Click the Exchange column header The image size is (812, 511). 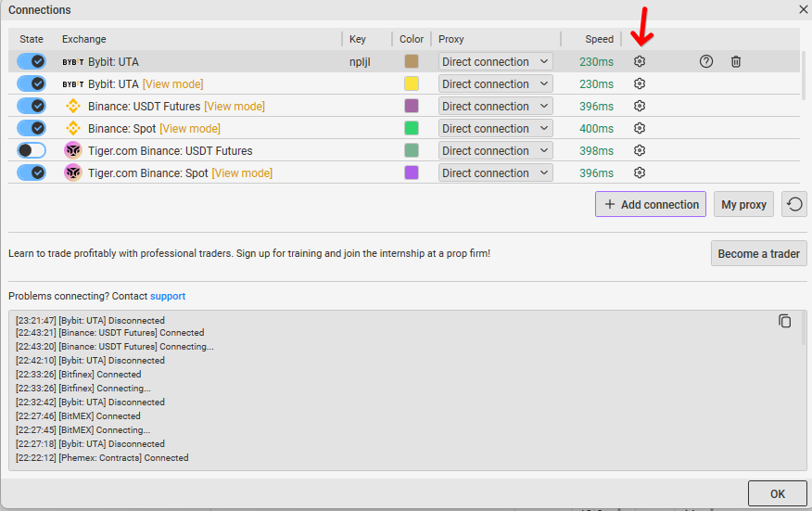pyautogui.click(x=84, y=39)
